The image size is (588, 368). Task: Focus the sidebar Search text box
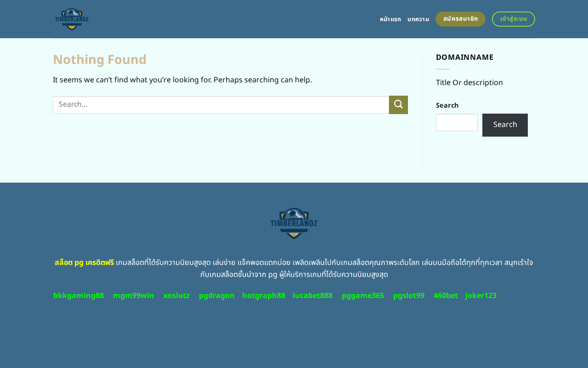[x=457, y=122]
